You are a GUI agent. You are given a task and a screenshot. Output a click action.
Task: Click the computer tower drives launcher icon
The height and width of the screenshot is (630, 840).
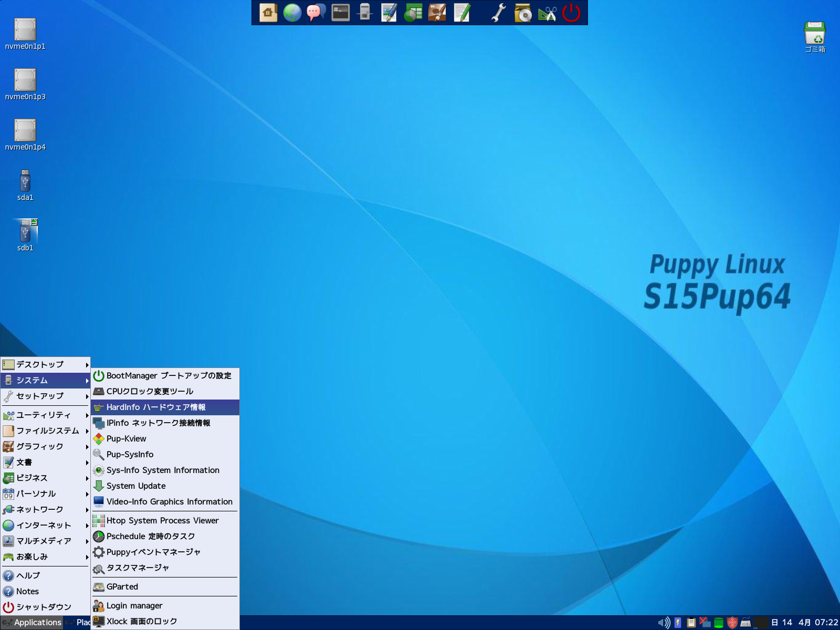click(x=364, y=13)
